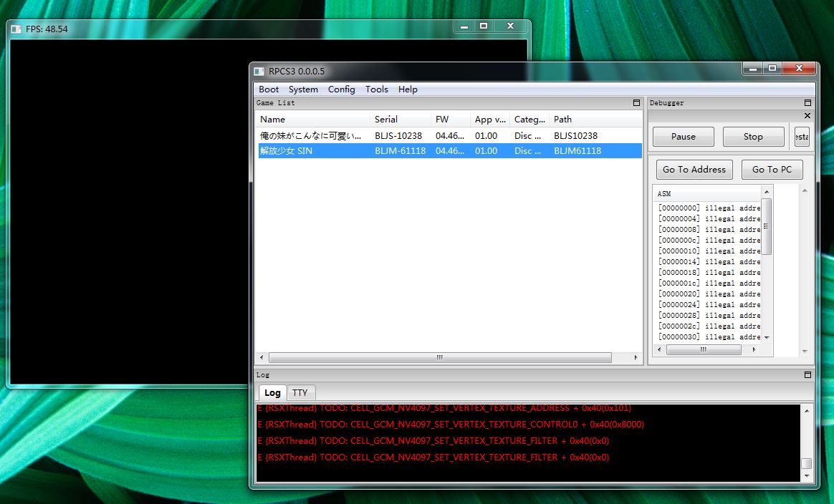Viewport: 834px width, 504px height.
Task: Sort game list by Name column
Action: [313, 120]
